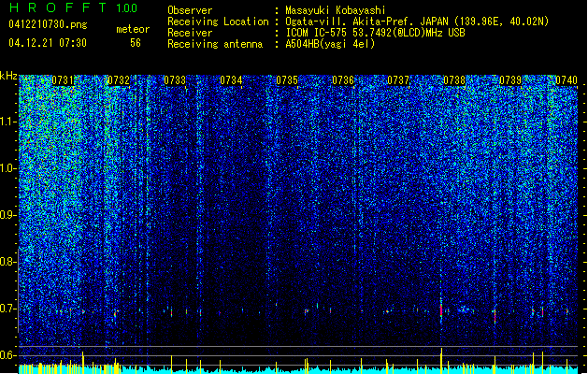Image resolution: width=588 pixels, height=374 pixels.
Task: Click the Receiver label
Action: pos(190,33)
